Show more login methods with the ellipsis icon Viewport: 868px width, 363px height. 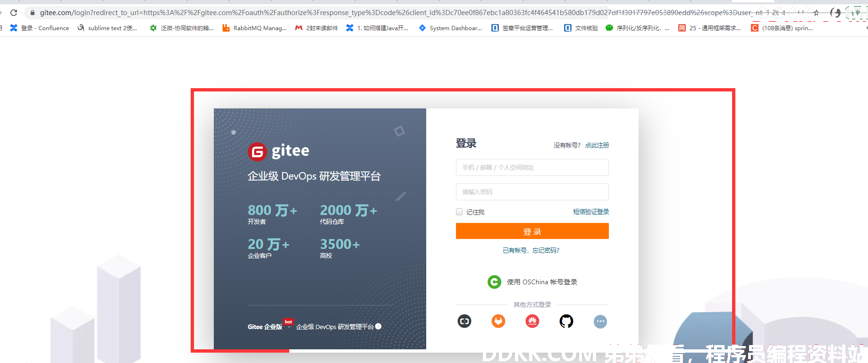point(600,322)
